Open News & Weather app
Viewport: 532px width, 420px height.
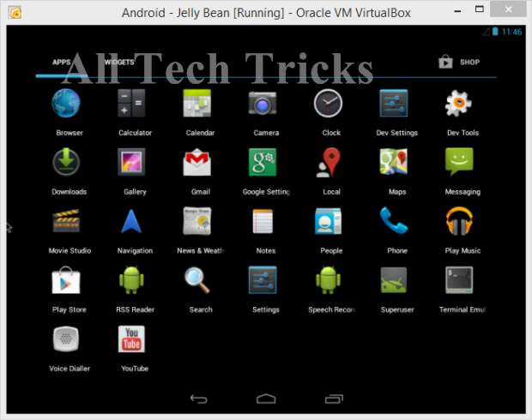pos(196,221)
